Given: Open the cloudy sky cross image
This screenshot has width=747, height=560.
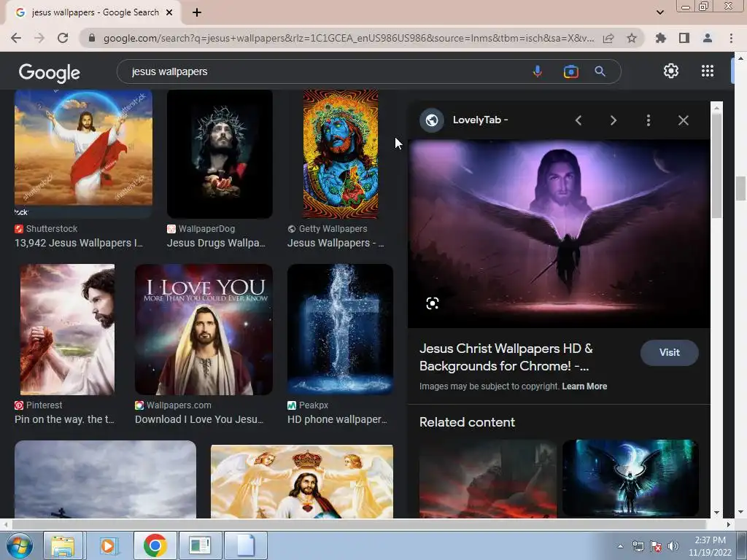Looking at the screenshot, I should point(105,479).
